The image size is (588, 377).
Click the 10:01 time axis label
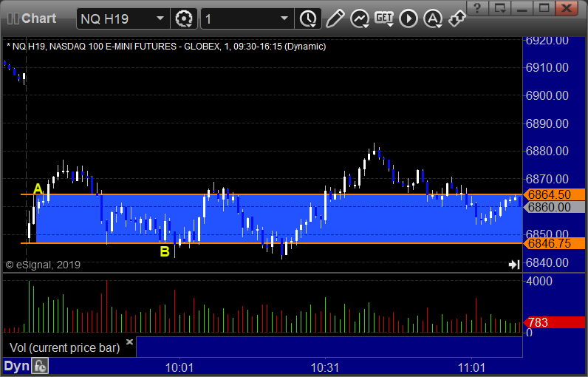pos(180,367)
